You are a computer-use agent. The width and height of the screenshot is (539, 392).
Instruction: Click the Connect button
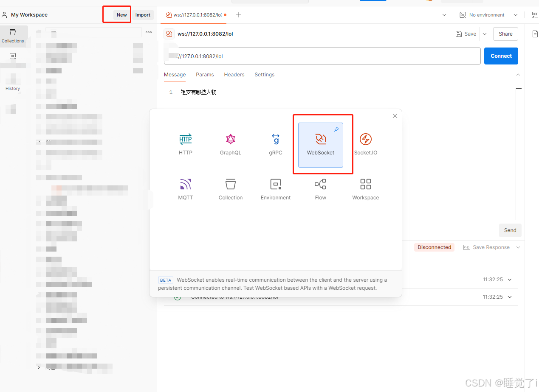[501, 56]
